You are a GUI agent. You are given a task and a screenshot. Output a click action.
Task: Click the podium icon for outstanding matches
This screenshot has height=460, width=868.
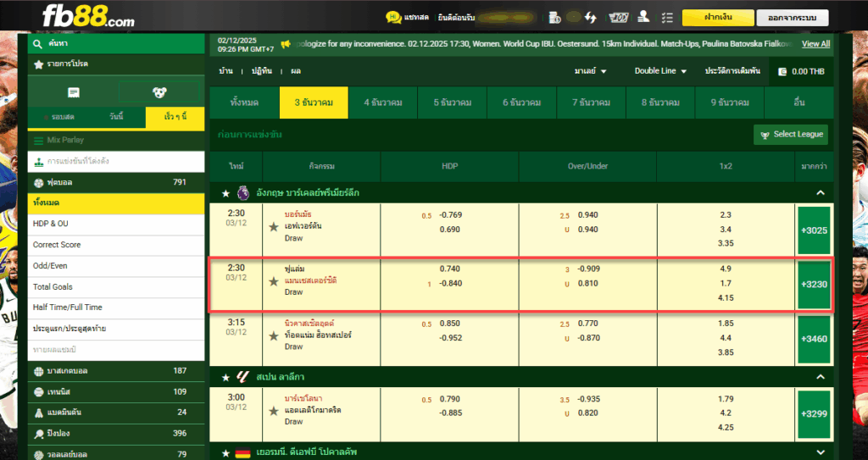(x=39, y=162)
